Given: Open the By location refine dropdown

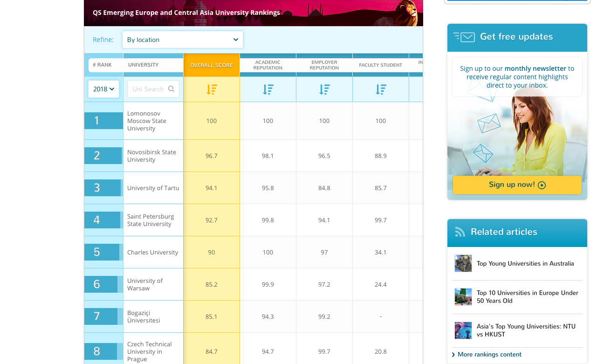Looking at the screenshot, I should [183, 40].
